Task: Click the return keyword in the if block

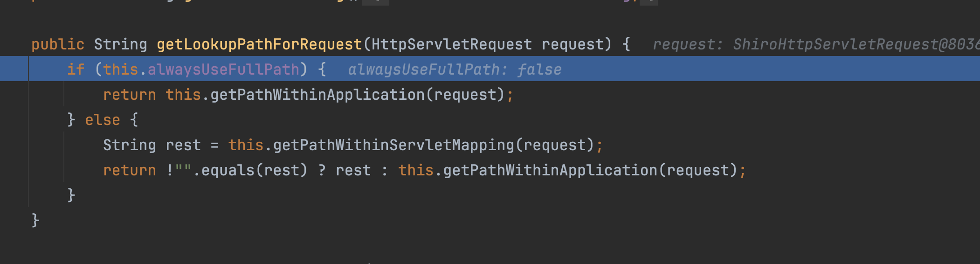Action: tap(129, 95)
